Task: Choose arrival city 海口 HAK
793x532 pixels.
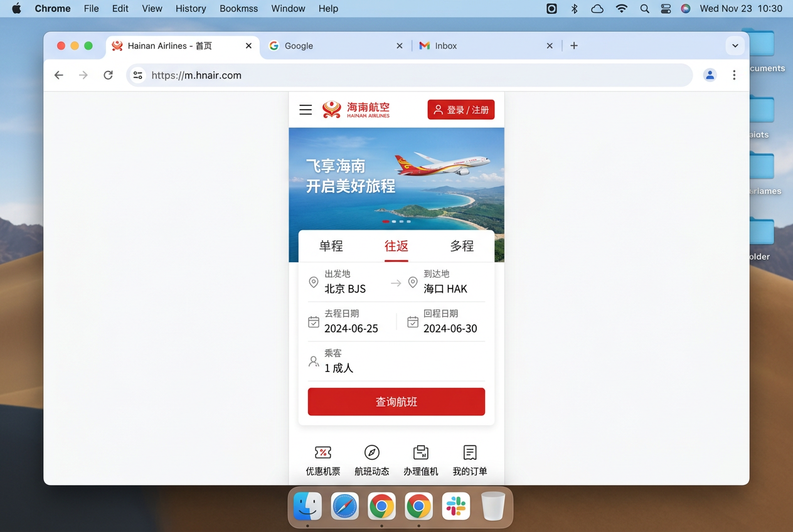Action: (x=445, y=289)
